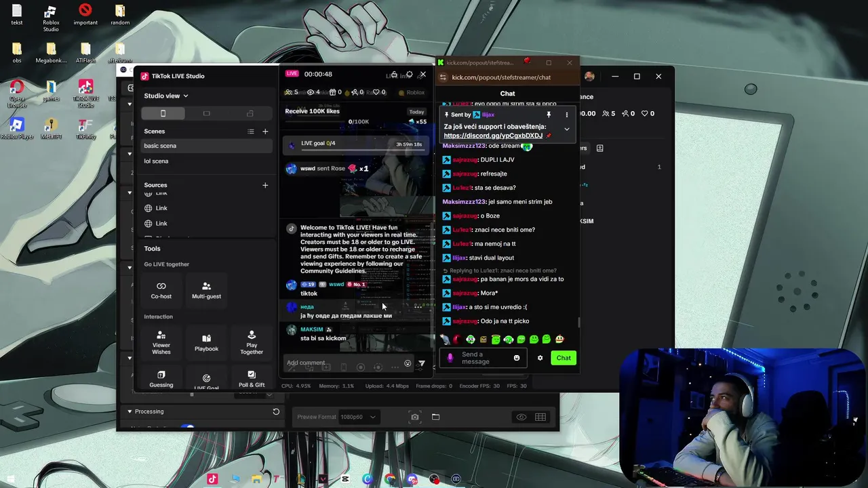Open the Playbook tool

[x=206, y=343]
